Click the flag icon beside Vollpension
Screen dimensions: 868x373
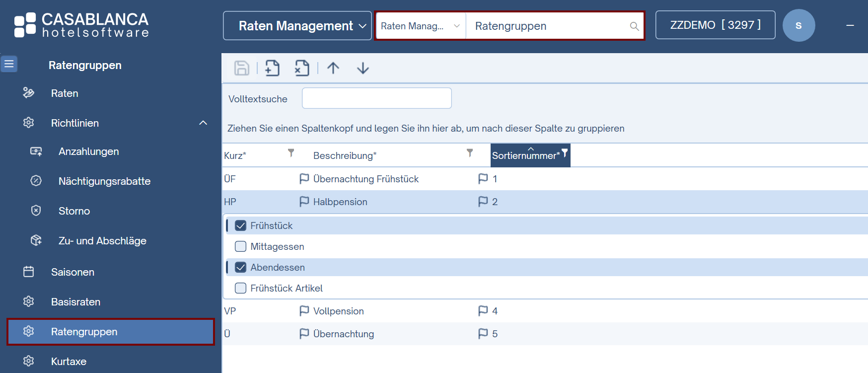pyautogui.click(x=304, y=311)
